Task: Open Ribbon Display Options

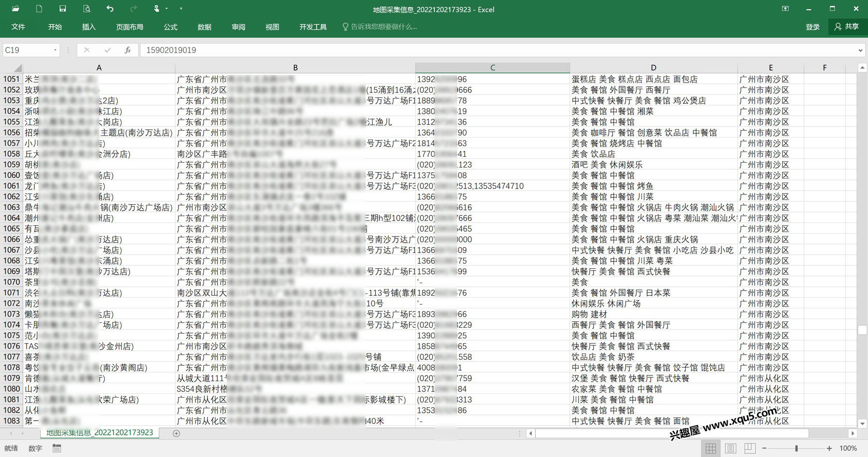Action: pos(786,9)
